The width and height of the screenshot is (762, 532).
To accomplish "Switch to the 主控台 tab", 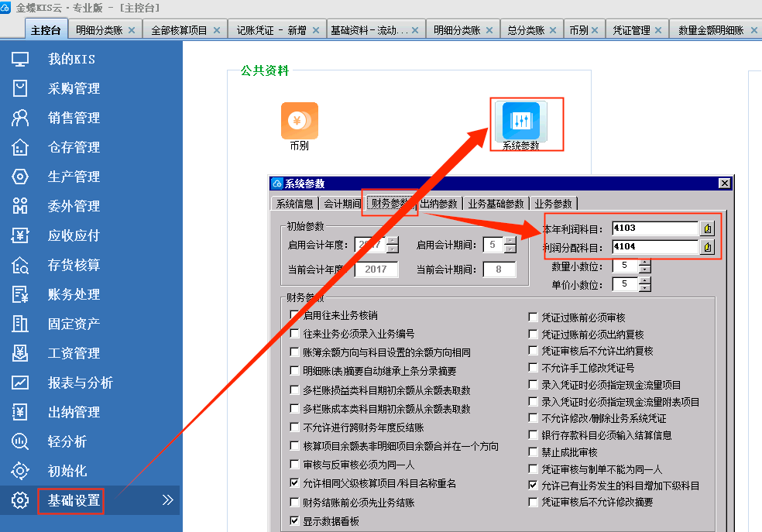I will click(46, 30).
